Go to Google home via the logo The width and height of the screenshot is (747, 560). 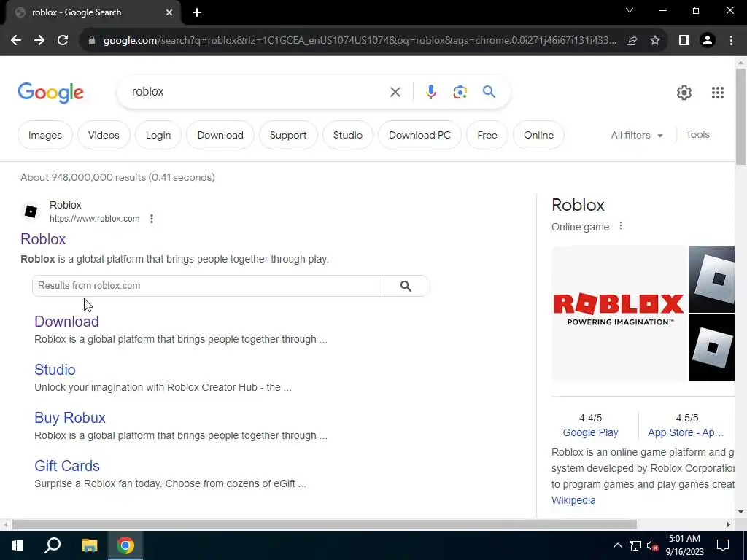(x=50, y=93)
